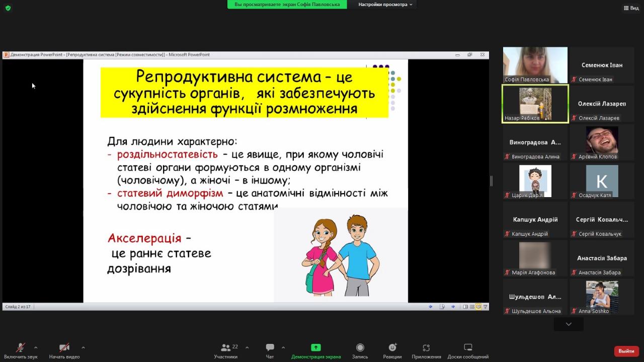
Task: Unmute microphone with Включить звук
Action: tap(21, 350)
